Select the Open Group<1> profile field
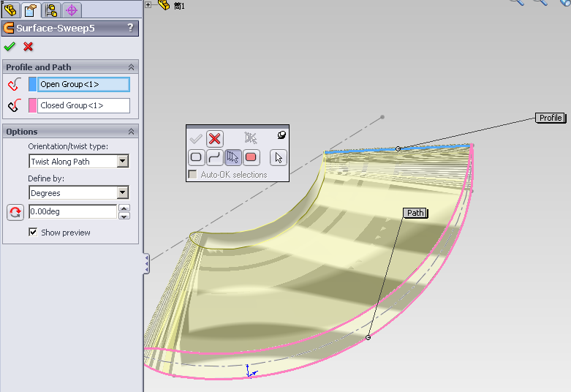This screenshot has height=392, width=571. pos(84,84)
